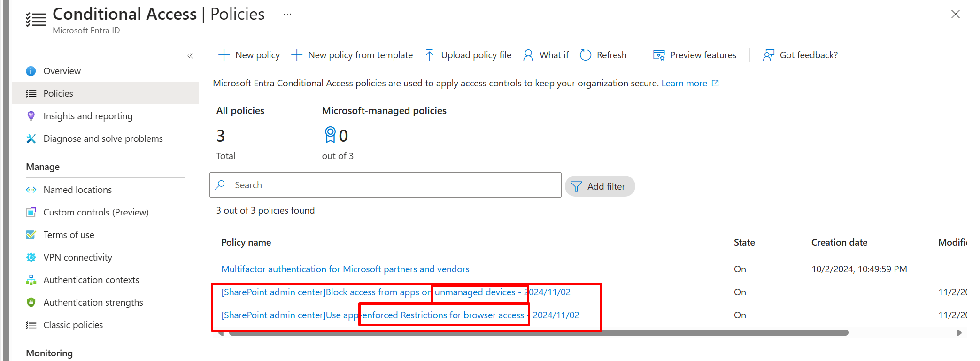Open the app-enforced Restrictions browser access policy
This screenshot has width=980, height=361.
tap(400, 315)
